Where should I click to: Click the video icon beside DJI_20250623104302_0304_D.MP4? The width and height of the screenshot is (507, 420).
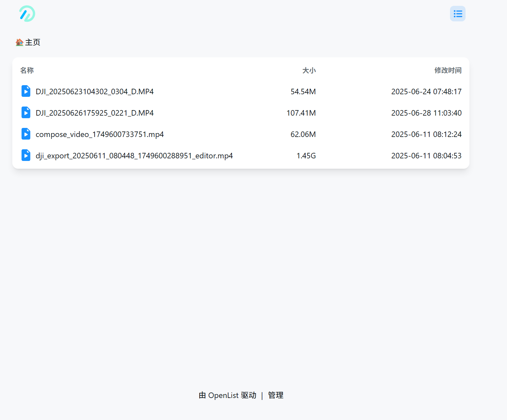tap(26, 91)
